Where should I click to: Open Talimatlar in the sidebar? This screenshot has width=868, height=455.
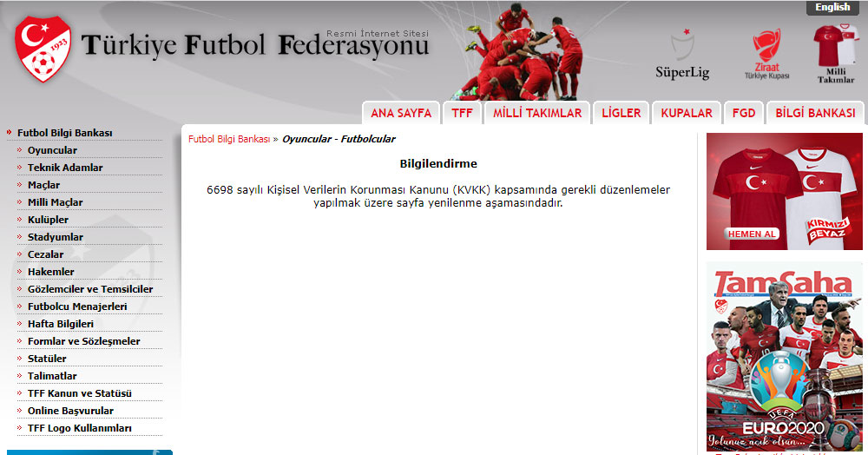(52, 375)
